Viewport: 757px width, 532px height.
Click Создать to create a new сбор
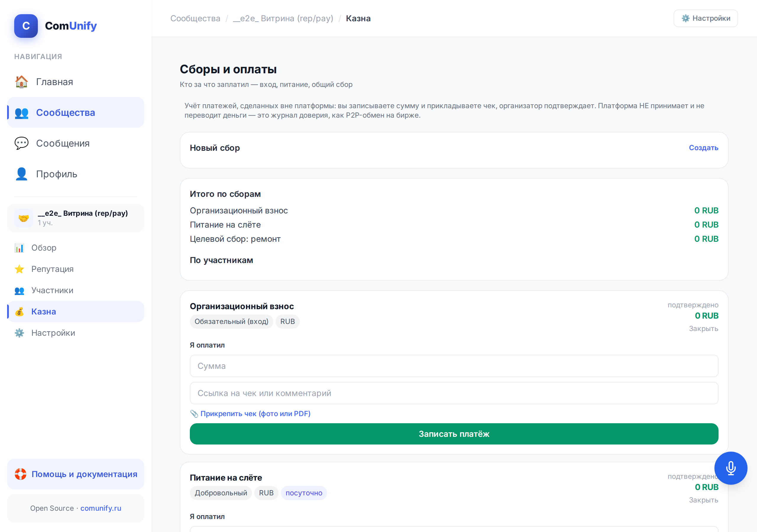click(x=703, y=148)
